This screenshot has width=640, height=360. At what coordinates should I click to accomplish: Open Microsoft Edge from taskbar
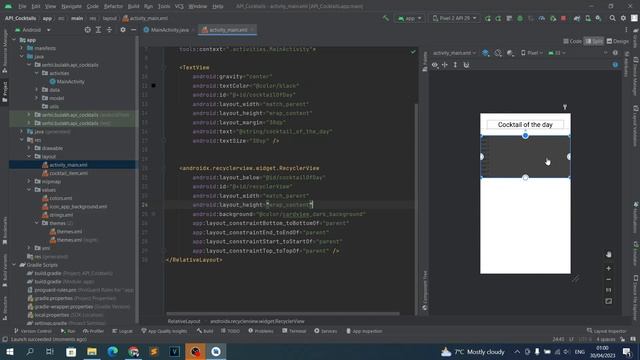113,351
